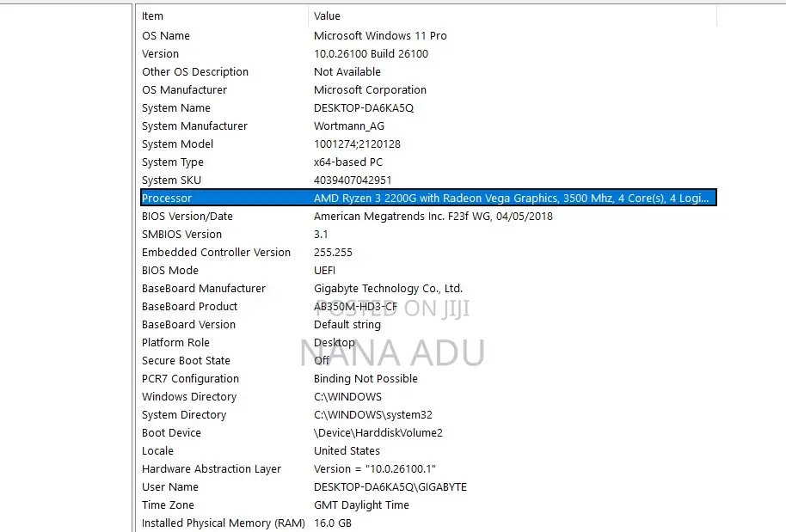Viewport: 786px width, 532px height.
Task: Select the Hardware Abstraction Layer row
Action: click(x=428, y=469)
